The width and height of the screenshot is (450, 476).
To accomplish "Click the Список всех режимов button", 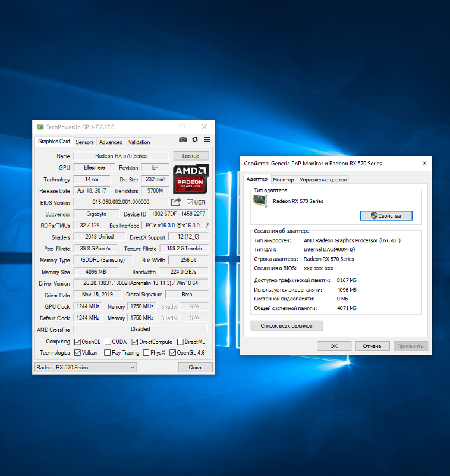I will (x=287, y=325).
